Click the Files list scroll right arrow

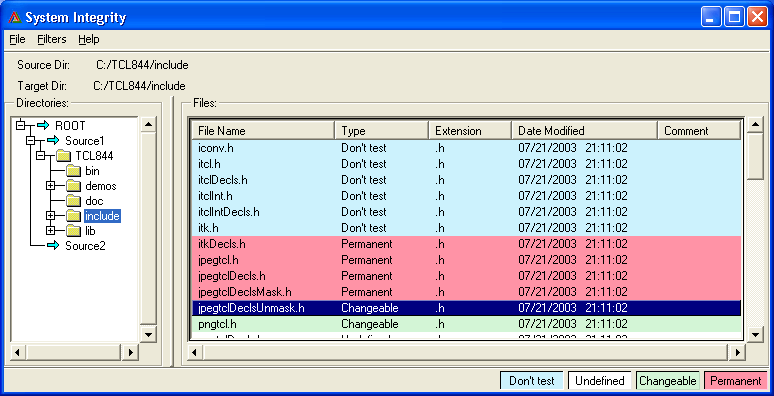(x=737, y=352)
